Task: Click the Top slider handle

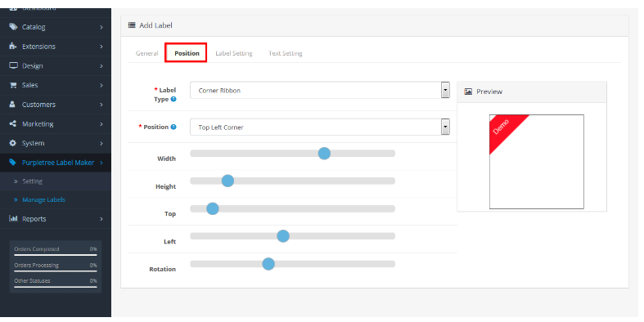Action: tap(212, 208)
